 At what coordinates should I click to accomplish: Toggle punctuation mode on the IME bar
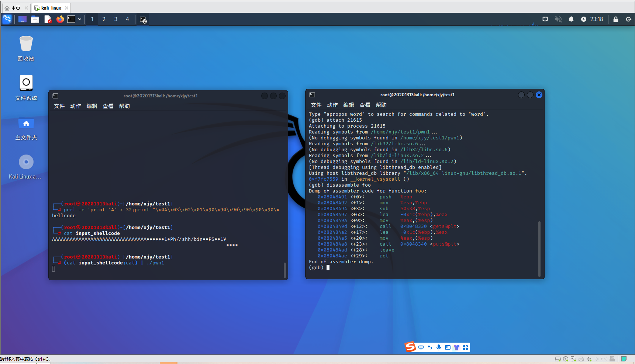430,347
